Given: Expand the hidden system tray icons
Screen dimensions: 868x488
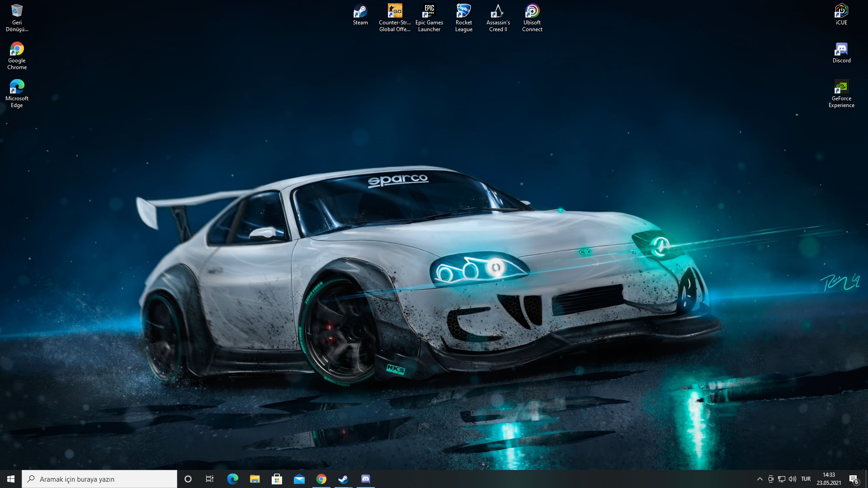Looking at the screenshot, I should click(759, 479).
